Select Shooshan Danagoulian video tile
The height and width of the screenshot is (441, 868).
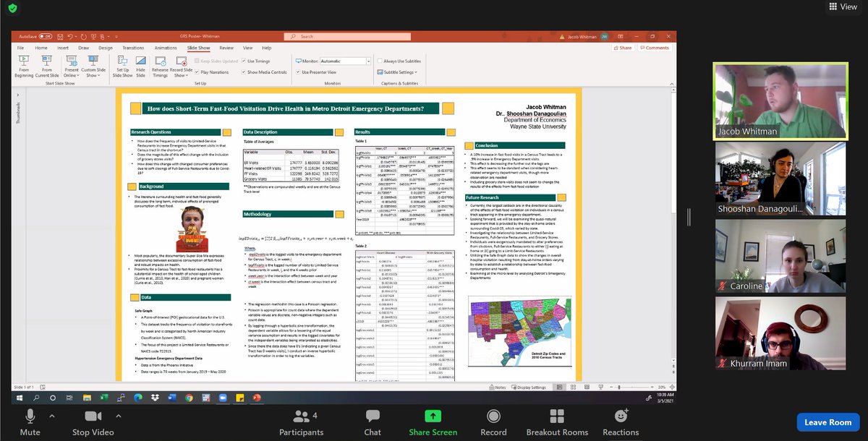pyautogui.click(x=780, y=178)
